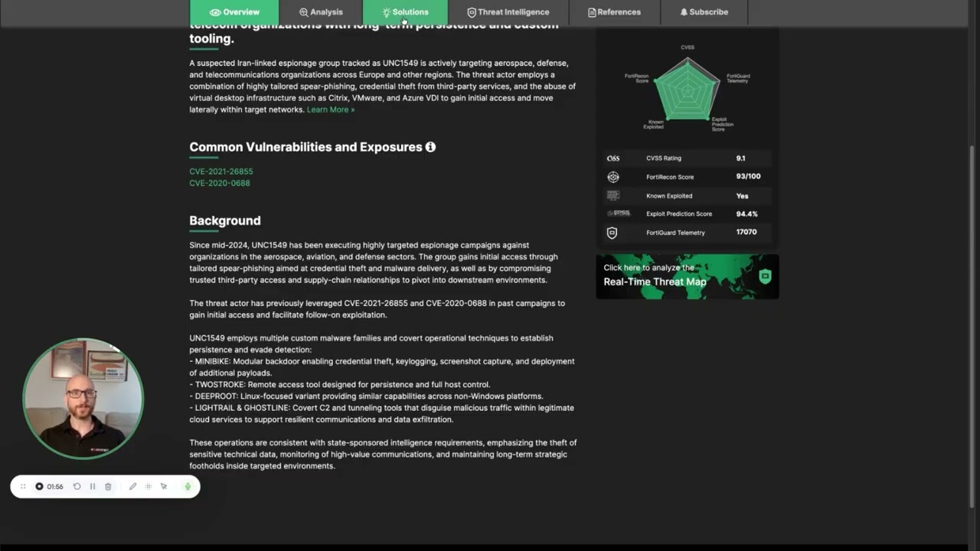Click the Background heading
Screen dimensions: 980x551
coord(225,220)
